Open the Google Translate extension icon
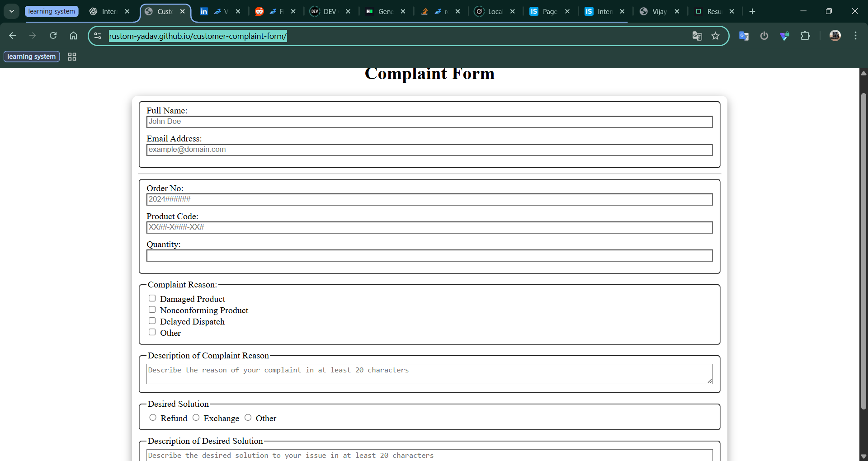 pos(744,36)
